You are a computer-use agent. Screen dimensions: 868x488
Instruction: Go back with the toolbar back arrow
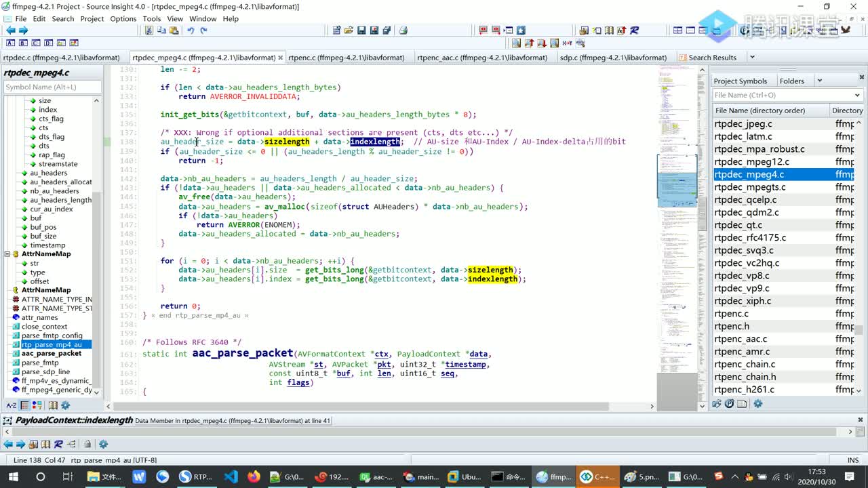[10, 30]
